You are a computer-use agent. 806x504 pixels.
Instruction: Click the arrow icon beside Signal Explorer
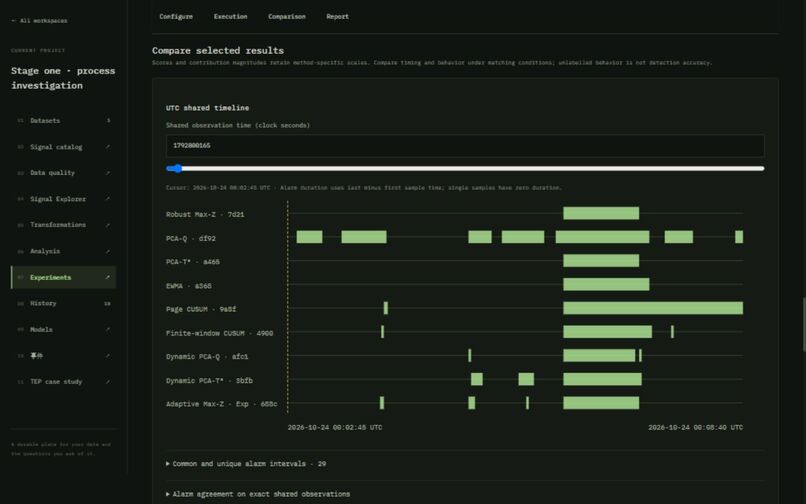[107, 199]
